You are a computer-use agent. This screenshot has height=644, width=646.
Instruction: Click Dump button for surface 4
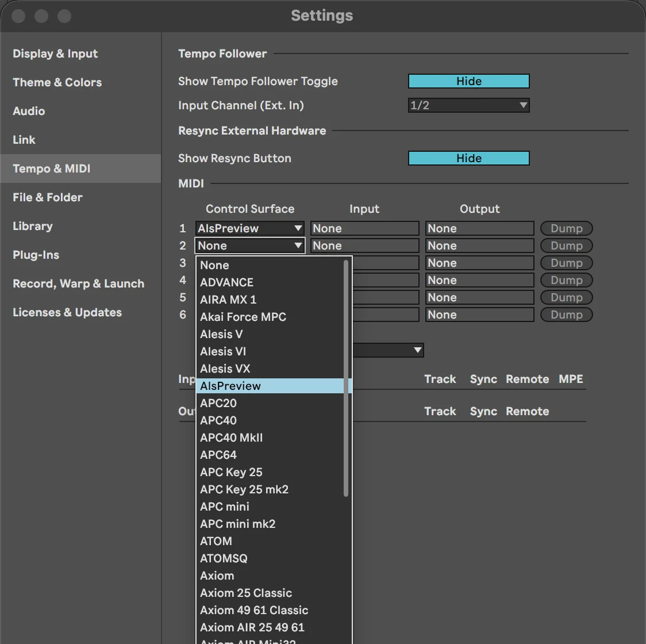coord(567,281)
